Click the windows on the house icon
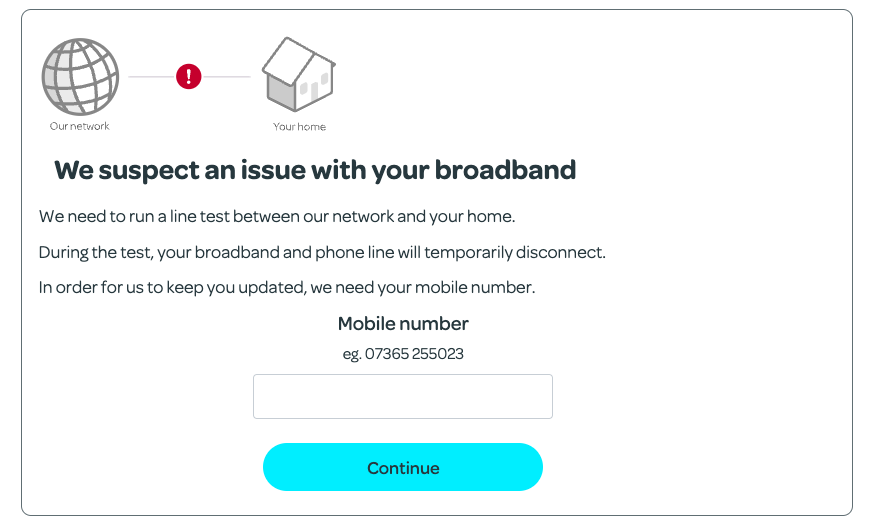This screenshot has width=874, height=530. click(314, 89)
